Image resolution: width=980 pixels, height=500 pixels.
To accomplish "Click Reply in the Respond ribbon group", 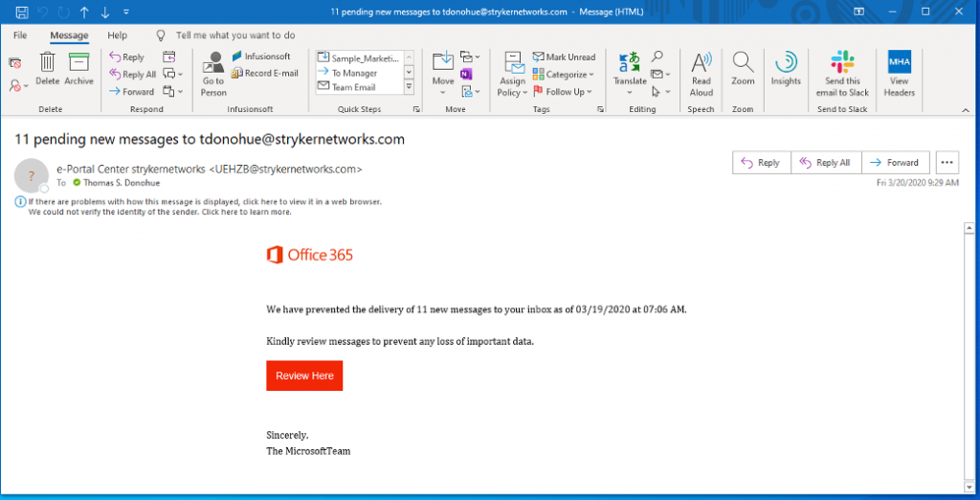I will tap(127, 57).
